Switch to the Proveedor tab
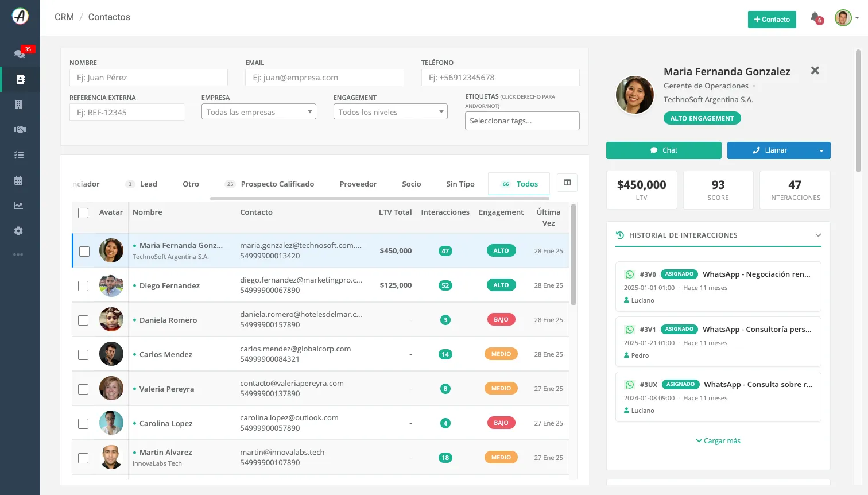This screenshot has width=868, height=495. click(358, 184)
